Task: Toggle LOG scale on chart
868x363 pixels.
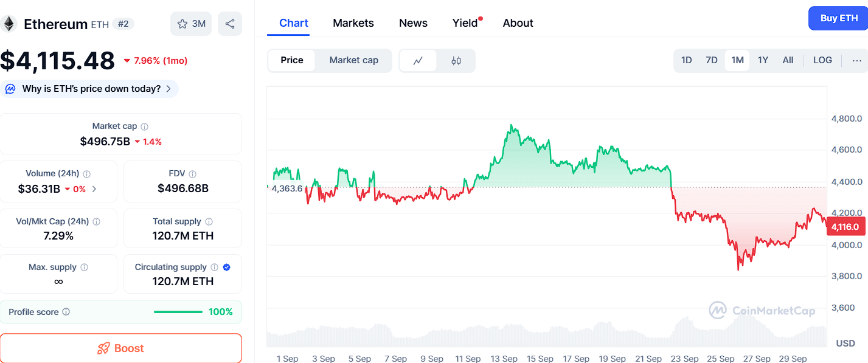Action: click(822, 60)
